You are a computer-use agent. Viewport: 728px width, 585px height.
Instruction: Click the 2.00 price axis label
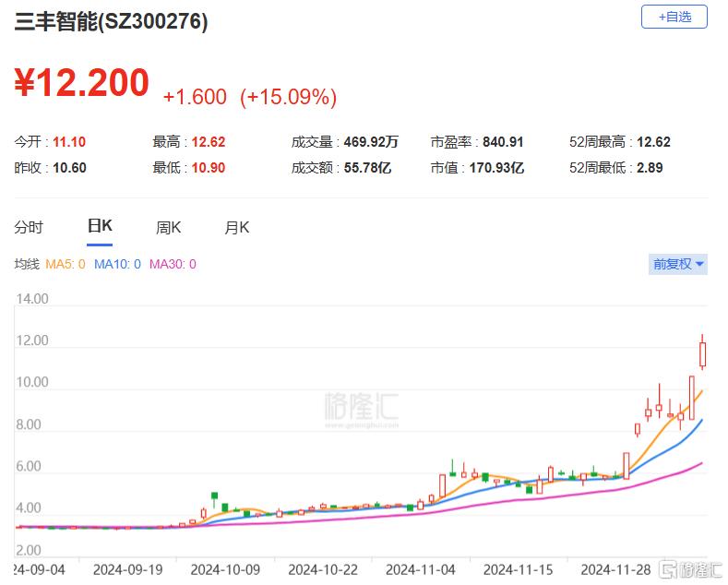pos(29,550)
